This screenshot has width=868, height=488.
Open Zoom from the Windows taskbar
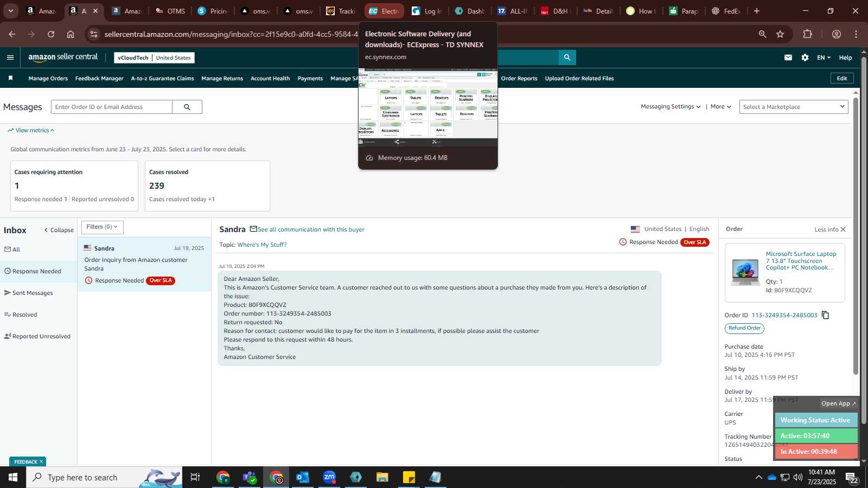[329, 477]
